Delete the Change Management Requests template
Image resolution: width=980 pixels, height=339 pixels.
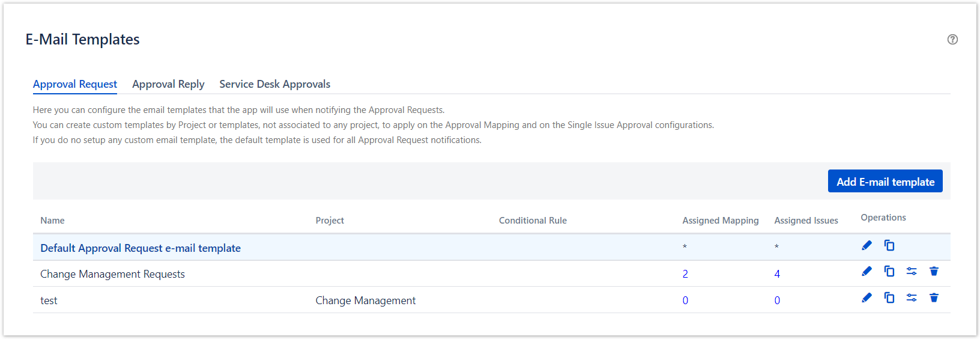click(x=934, y=272)
